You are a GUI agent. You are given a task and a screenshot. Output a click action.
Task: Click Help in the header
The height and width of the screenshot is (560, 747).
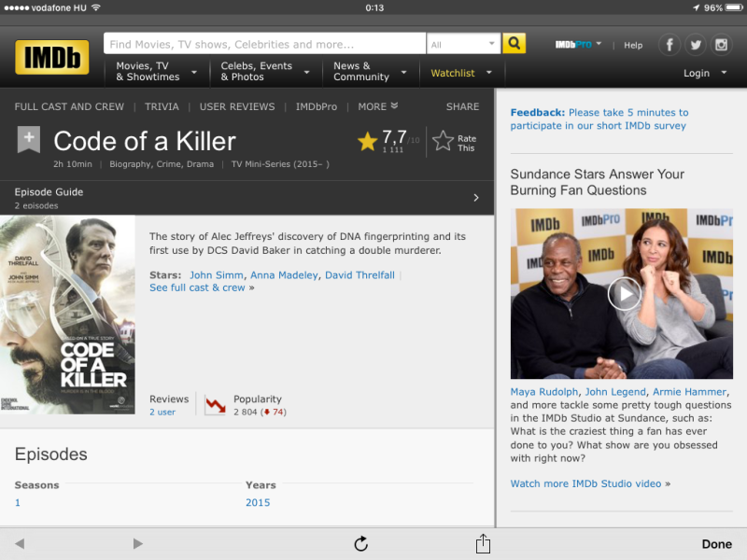click(x=633, y=45)
